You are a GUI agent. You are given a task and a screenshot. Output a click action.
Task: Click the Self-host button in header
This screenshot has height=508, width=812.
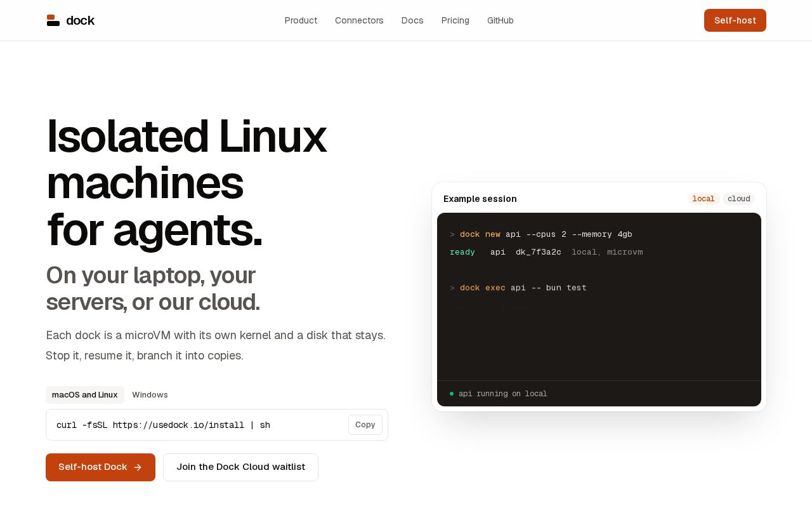coord(735,20)
